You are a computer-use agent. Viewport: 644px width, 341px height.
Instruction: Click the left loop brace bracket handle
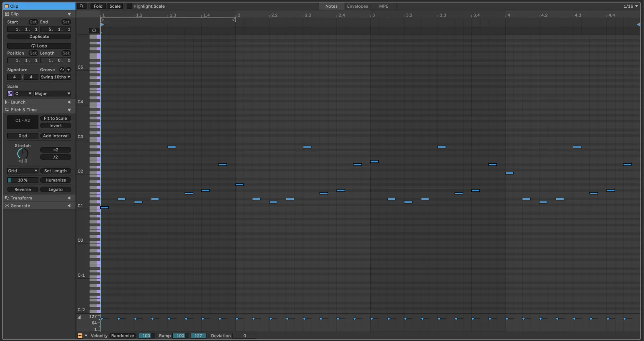[102, 20]
